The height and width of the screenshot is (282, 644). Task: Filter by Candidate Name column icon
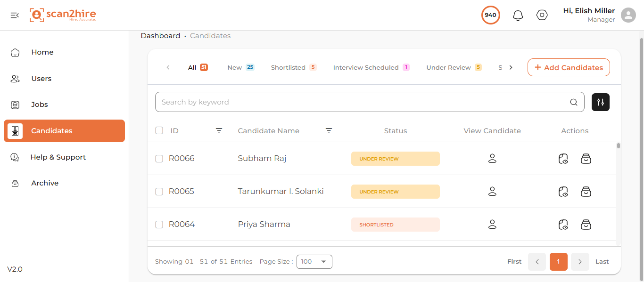tap(329, 130)
